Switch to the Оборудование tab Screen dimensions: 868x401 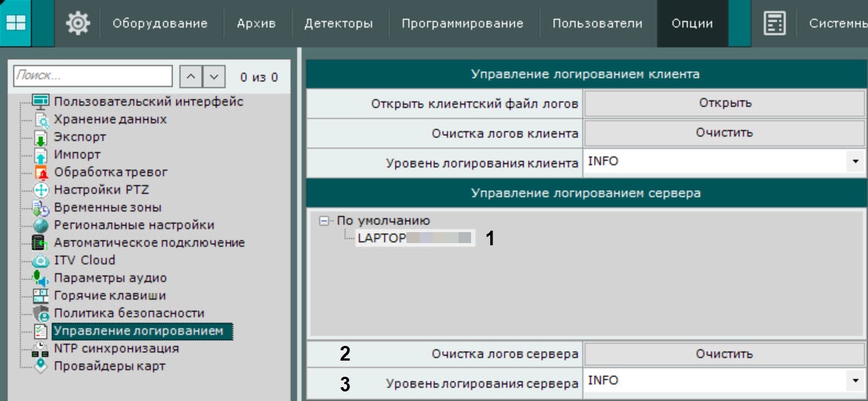pyautogui.click(x=160, y=24)
